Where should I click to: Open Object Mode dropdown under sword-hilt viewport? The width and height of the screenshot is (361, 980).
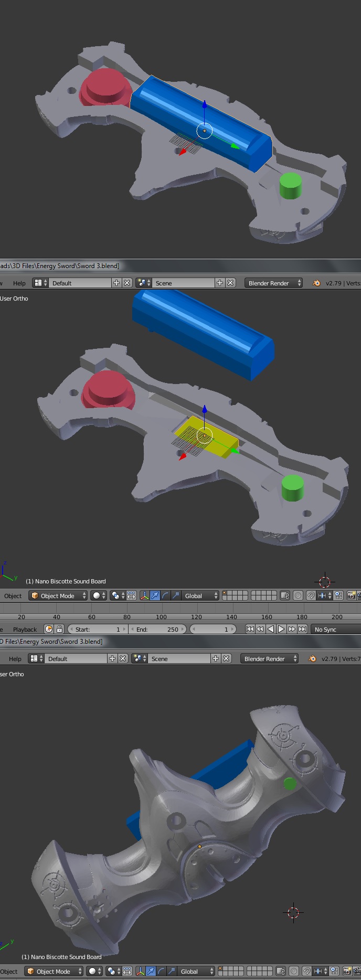pos(54,971)
